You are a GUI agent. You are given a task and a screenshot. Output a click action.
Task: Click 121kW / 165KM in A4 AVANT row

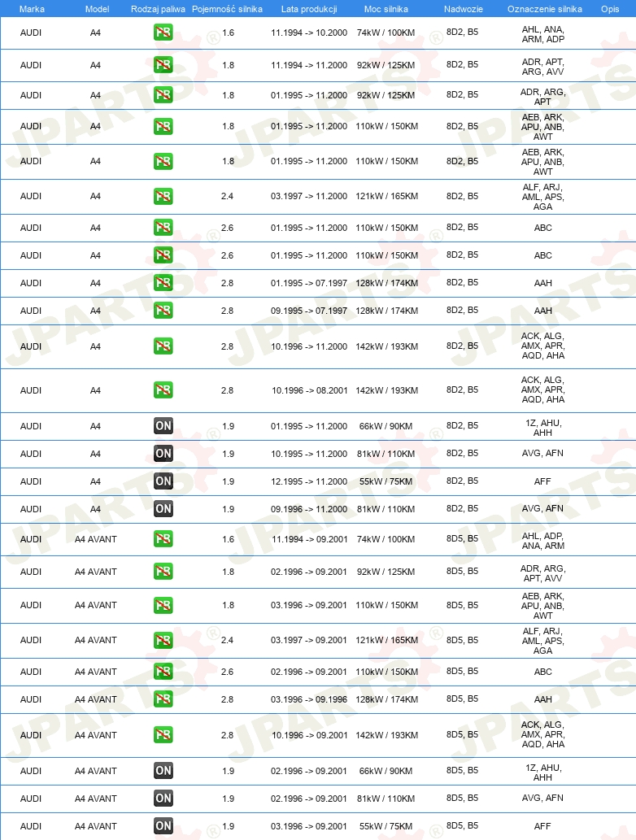tap(387, 640)
